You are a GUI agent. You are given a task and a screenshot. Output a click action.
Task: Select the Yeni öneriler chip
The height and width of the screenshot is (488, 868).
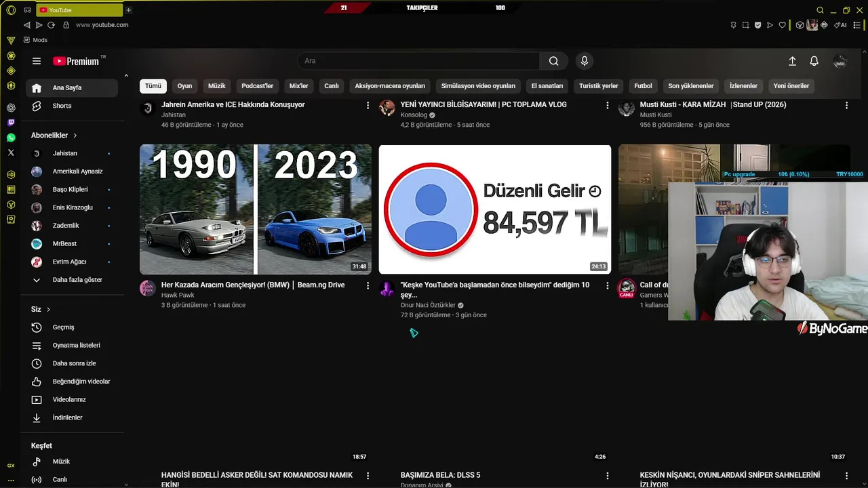click(x=791, y=86)
